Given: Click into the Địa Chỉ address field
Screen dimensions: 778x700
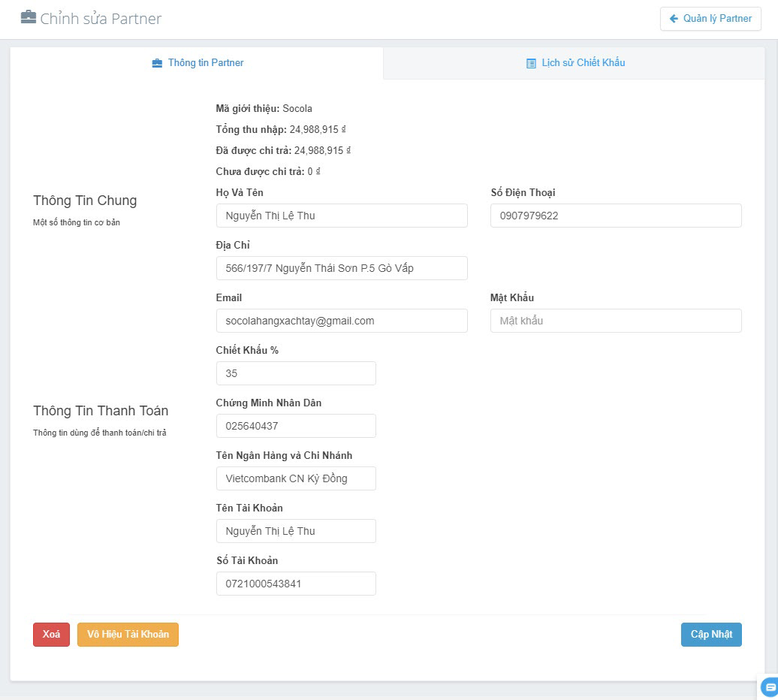Looking at the screenshot, I should pyautogui.click(x=342, y=268).
